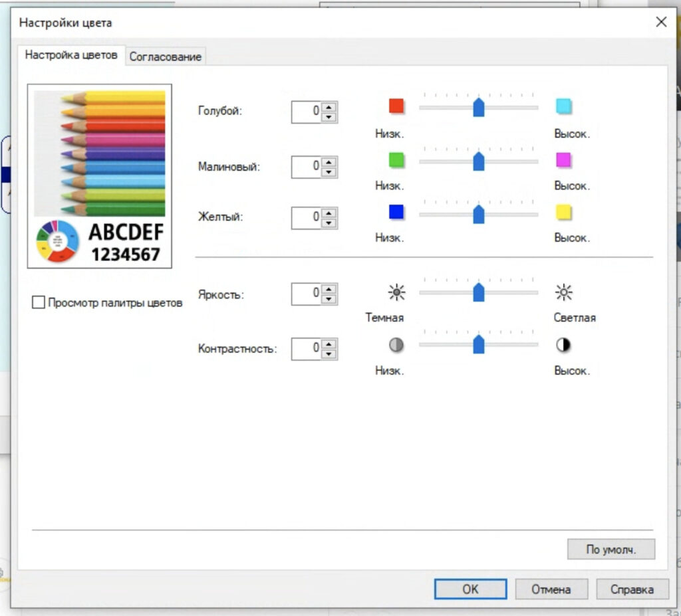
Task: Decrease Желтый value with down arrow
Action: [x=329, y=223]
